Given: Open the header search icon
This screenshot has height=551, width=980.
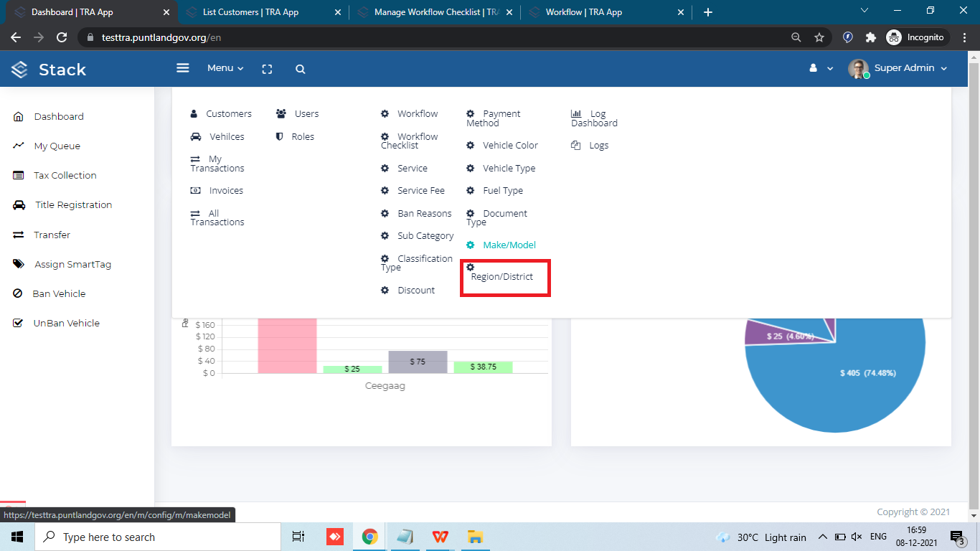Looking at the screenshot, I should tap(301, 69).
